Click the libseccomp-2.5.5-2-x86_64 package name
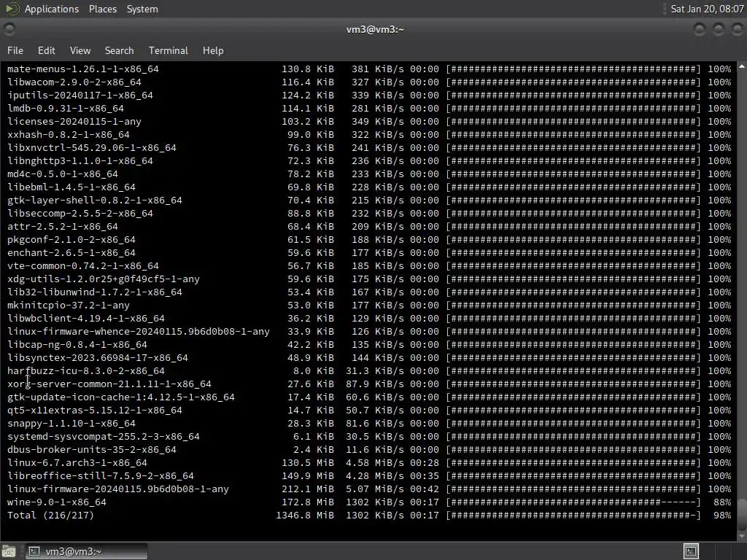The height and width of the screenshot is (560, 747). click(80, 214)
